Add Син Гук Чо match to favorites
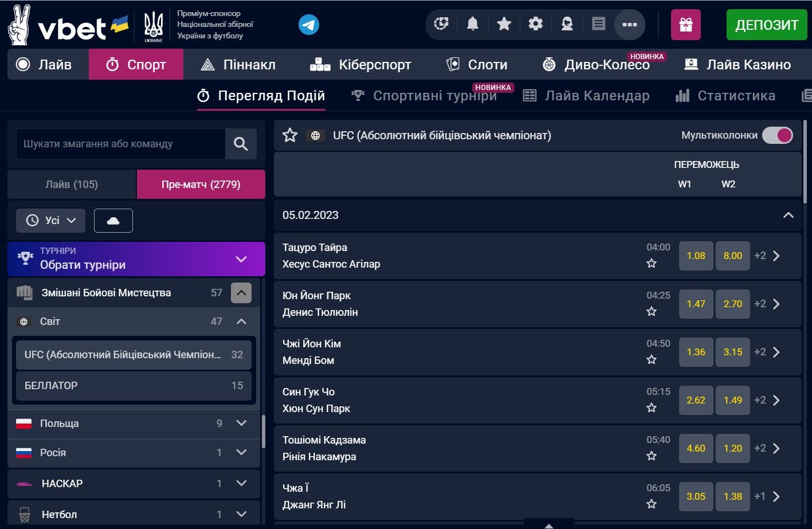This screenshot has width=812, height=529. click(x=652, y=408)
